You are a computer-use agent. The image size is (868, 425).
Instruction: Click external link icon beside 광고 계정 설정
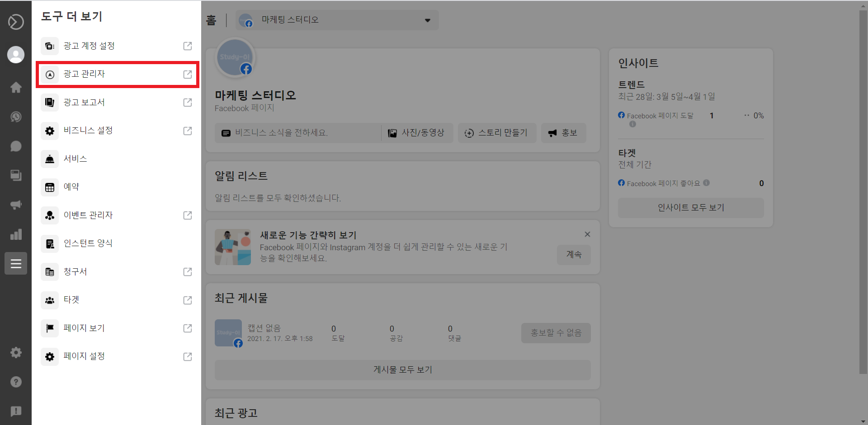(188, 46)
